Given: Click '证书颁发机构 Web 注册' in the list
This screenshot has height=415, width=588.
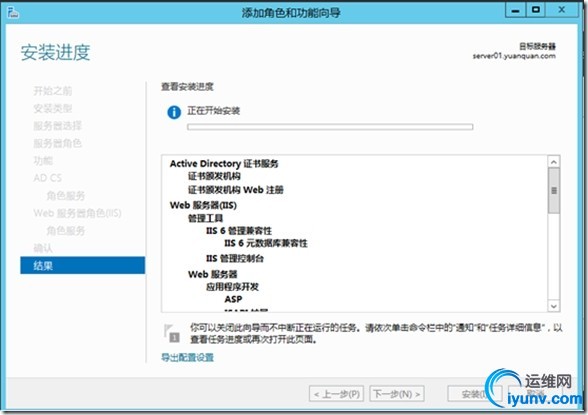Looking at the screenshot, I should (x=236, y=190).
